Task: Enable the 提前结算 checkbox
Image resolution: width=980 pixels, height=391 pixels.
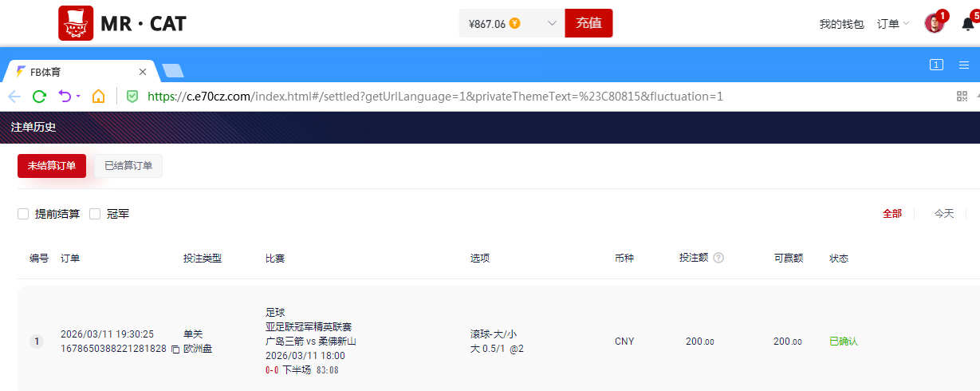Action: click(23, 214)
